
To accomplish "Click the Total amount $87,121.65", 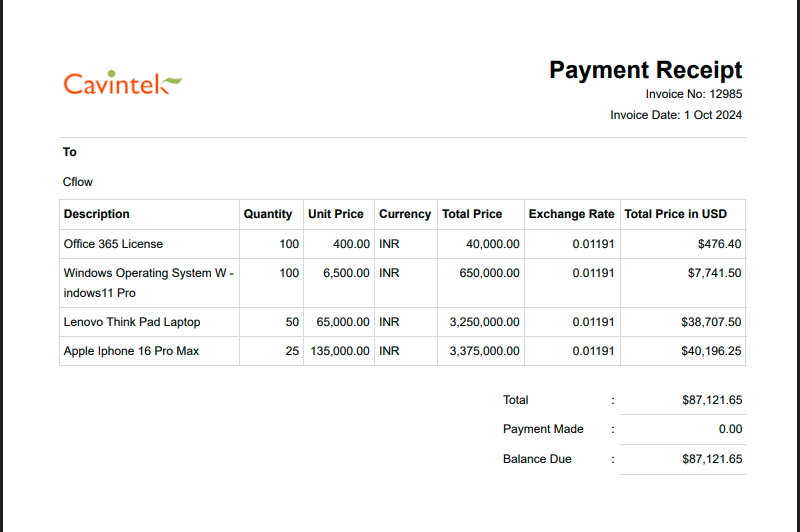I will coord(712,400).
